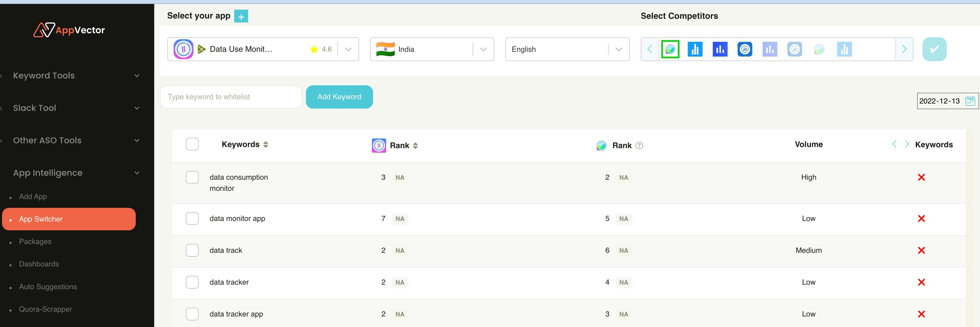
Task: Open Add App in sidebar
Action: [33, 196]
